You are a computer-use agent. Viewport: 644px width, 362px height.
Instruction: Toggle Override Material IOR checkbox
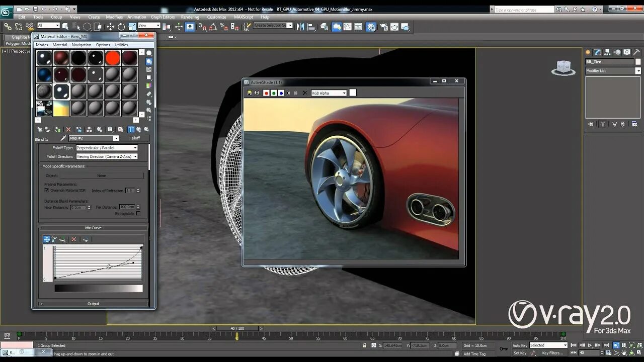click(x=47, y=191)
